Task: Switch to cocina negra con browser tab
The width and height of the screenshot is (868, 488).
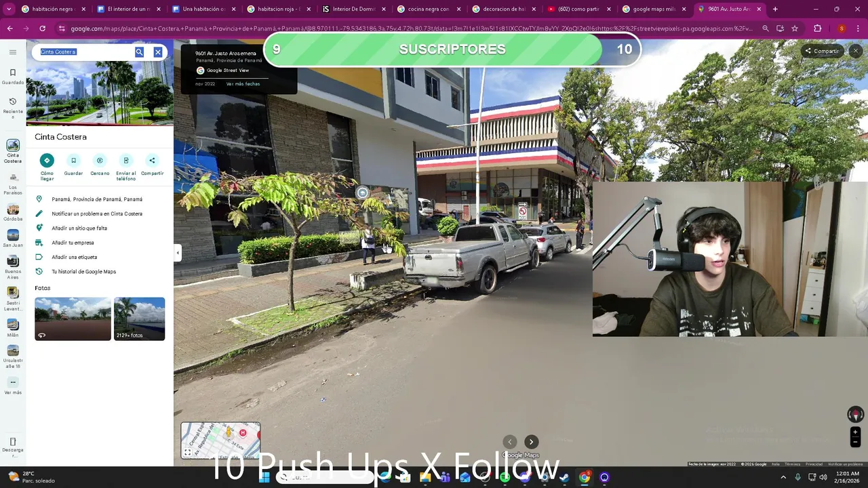Action: click(429, 9)
